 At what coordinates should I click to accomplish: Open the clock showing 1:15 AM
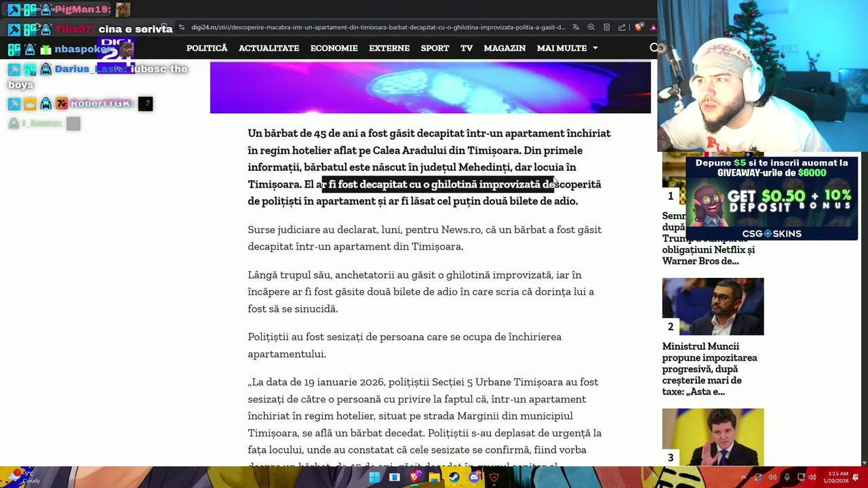(x=837, y=478)
